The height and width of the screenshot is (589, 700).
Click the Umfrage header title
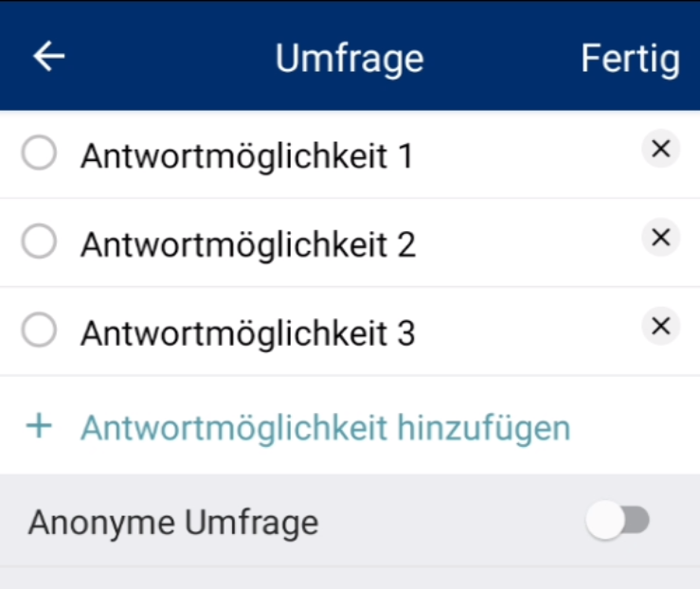click(x=350, y=59)
